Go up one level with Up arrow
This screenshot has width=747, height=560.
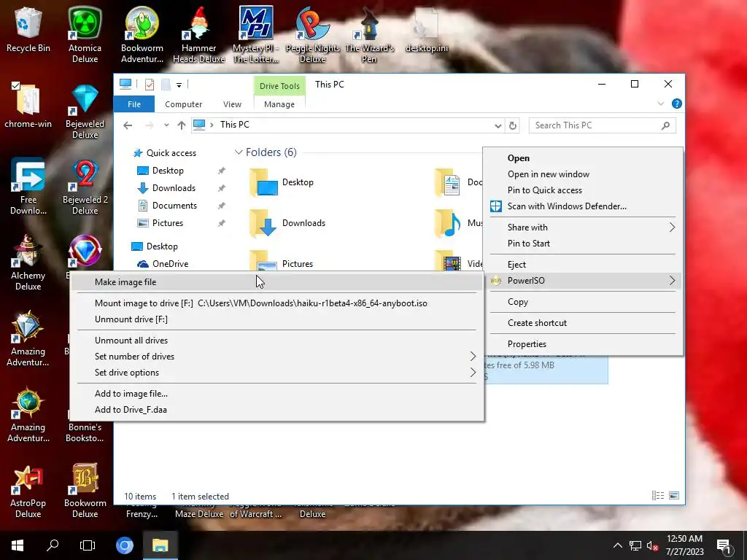[x=182, y=125]
